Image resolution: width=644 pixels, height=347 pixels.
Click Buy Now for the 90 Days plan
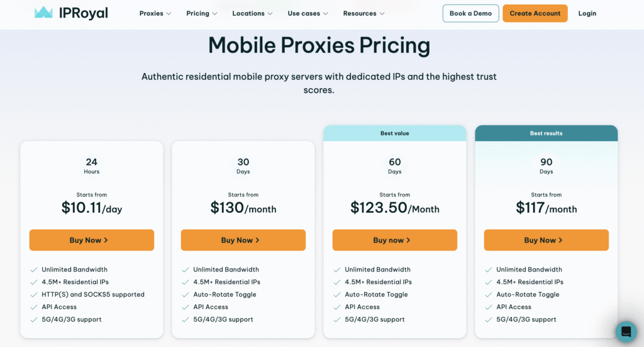(x=546, y=240)
